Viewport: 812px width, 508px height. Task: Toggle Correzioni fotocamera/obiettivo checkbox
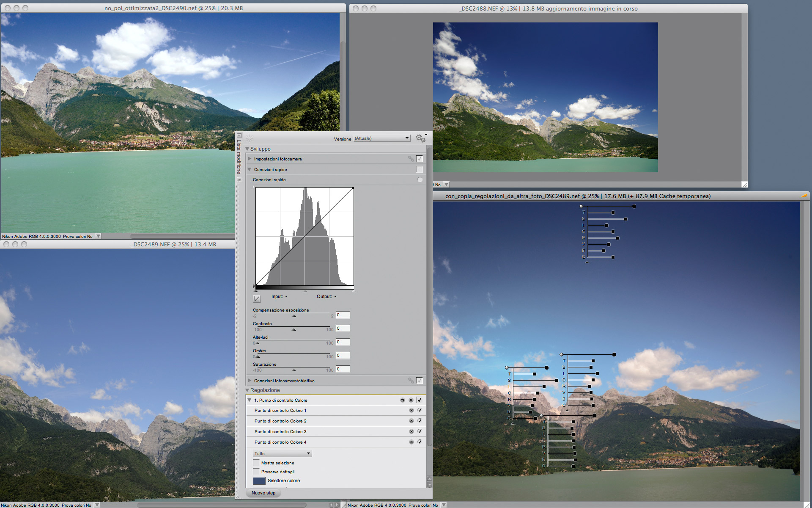(420, 381)
